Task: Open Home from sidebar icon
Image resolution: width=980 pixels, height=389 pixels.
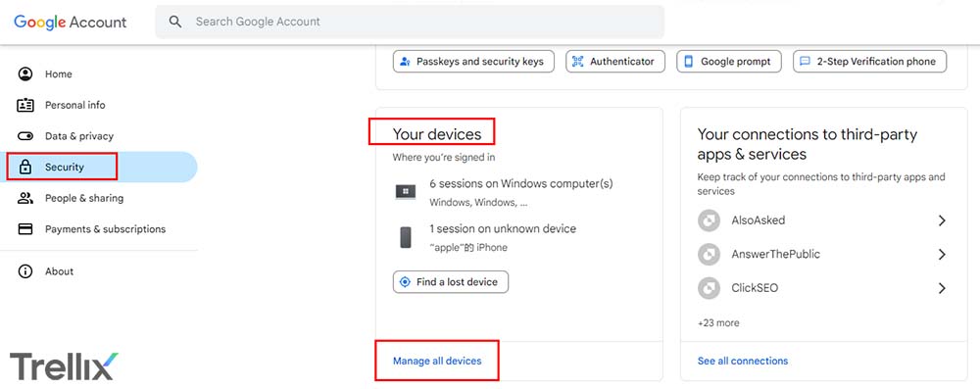Action: [25, 73]
